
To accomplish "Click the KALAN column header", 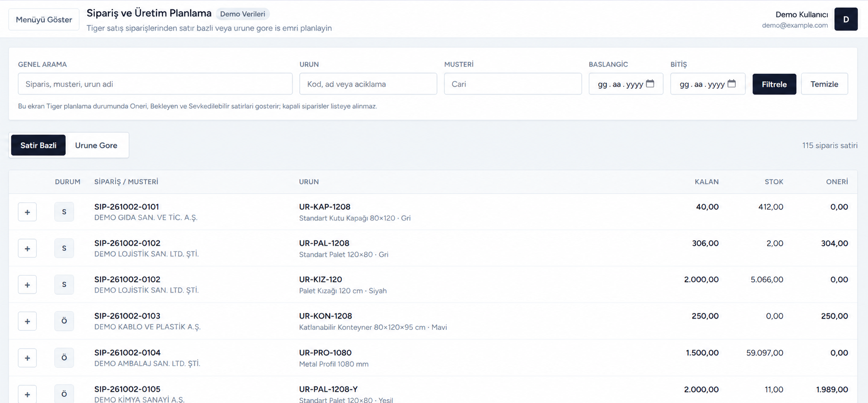I will 707,182.
